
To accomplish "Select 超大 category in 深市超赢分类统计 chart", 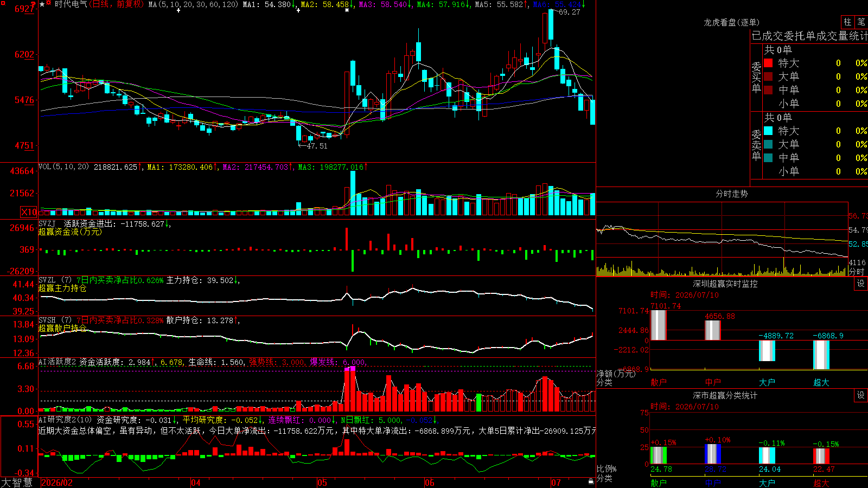I will click(821, 483).
